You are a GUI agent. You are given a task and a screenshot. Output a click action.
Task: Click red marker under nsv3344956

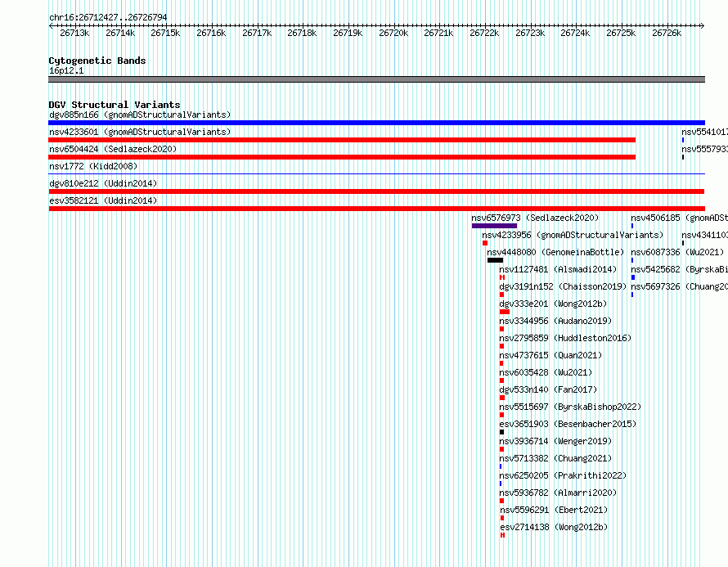tap(502, 329)
